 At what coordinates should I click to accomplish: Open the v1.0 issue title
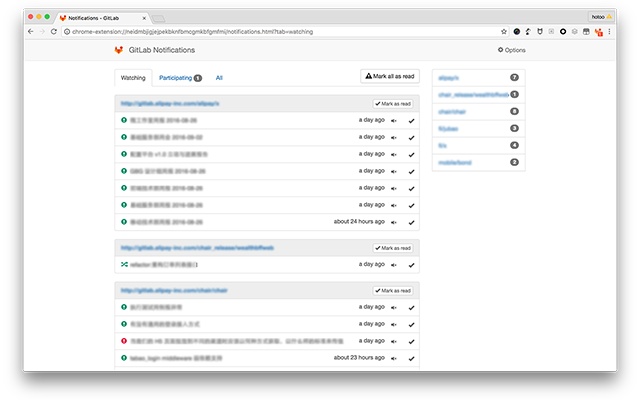pyautogui.click(x=169, y=155)
